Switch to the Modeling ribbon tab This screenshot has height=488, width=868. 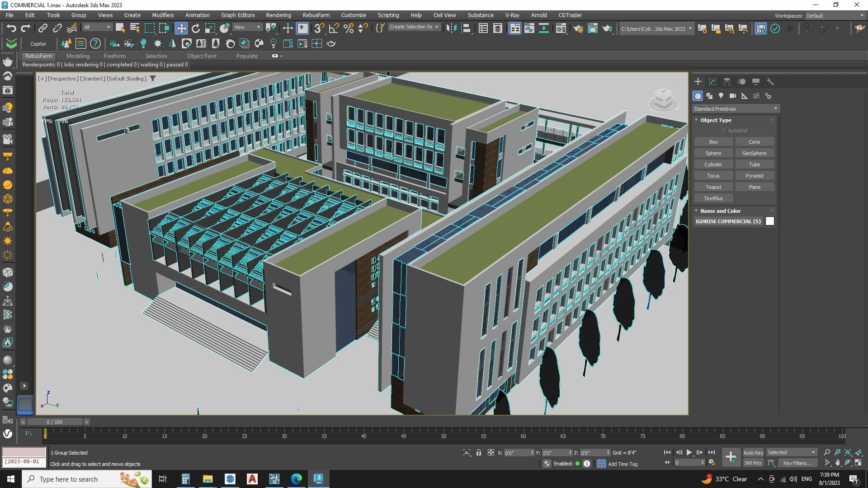pos(78,56)
